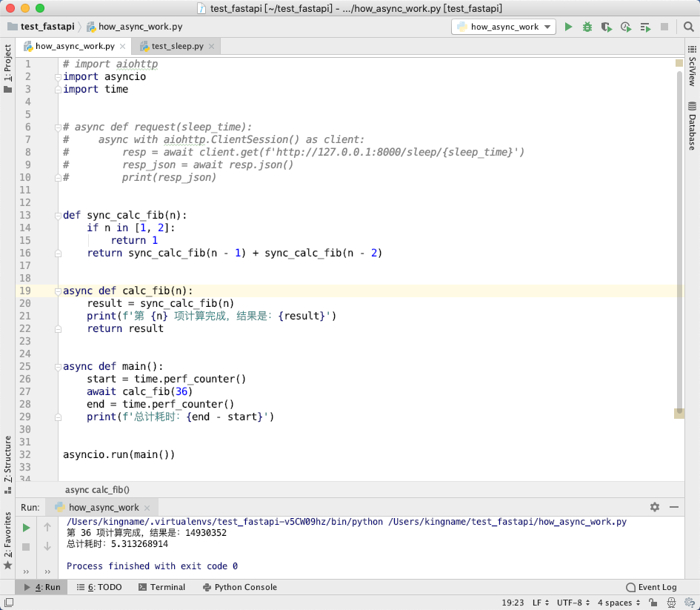This screenshot has height=610, width=700.
Task: Click python interpreter path link in output
Action: tap(224, 522)
